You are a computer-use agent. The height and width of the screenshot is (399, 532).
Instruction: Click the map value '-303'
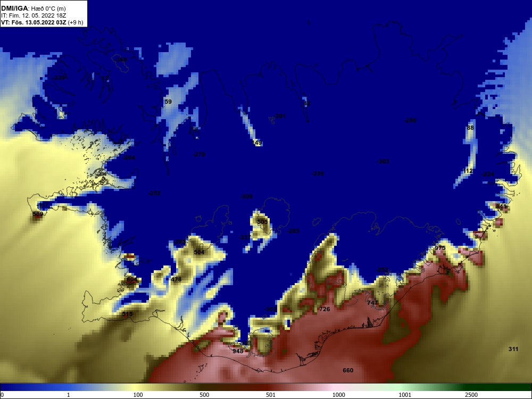tap(383, 161)
